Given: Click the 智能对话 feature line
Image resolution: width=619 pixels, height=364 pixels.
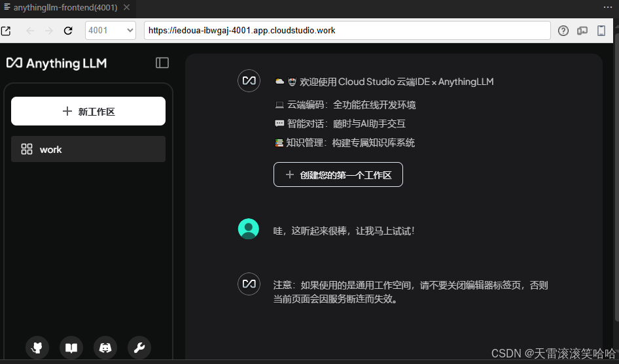Looking at the screenshot, I should point(340,124).
